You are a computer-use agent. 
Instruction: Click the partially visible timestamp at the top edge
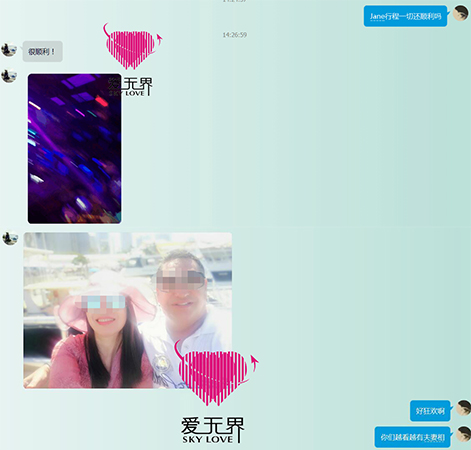coord(235,1)
